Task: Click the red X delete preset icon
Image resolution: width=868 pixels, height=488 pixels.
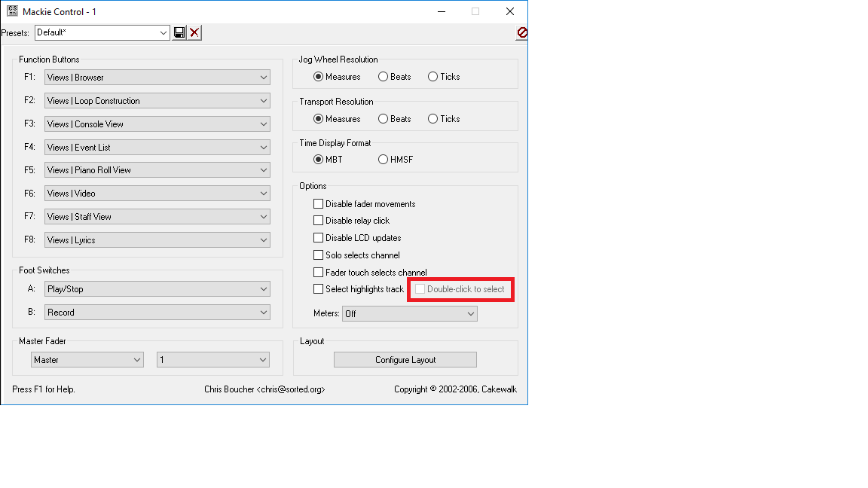Action: pos(194,32)
